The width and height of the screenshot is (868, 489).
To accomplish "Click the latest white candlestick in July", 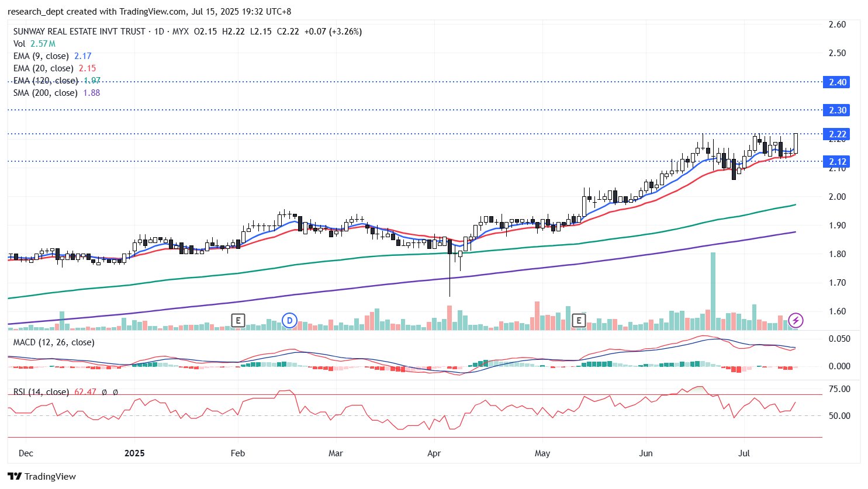I will click(796, 144).
